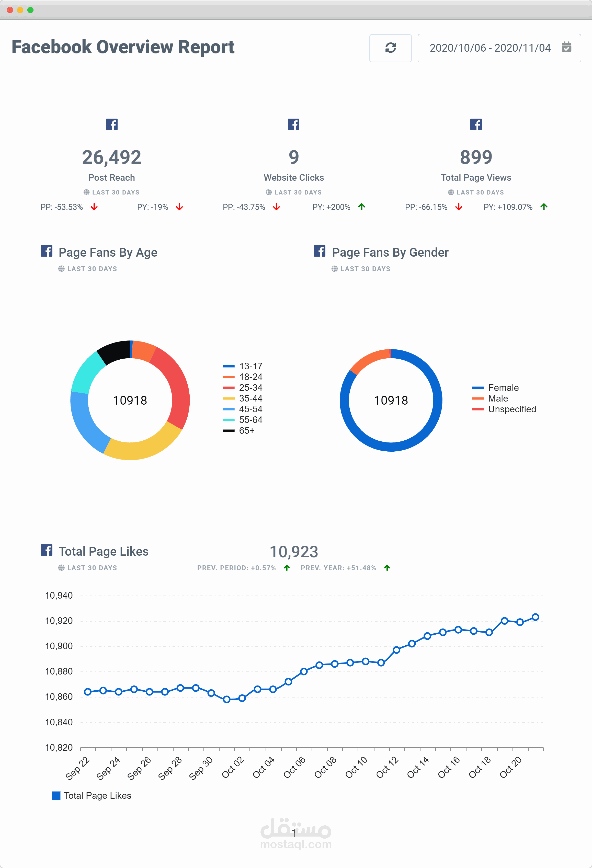Image resolution: width=592 pixels, height=868 pixels.
Task: Toggle the 35-44 age legend entry
Action: click(x=243, y=398)
